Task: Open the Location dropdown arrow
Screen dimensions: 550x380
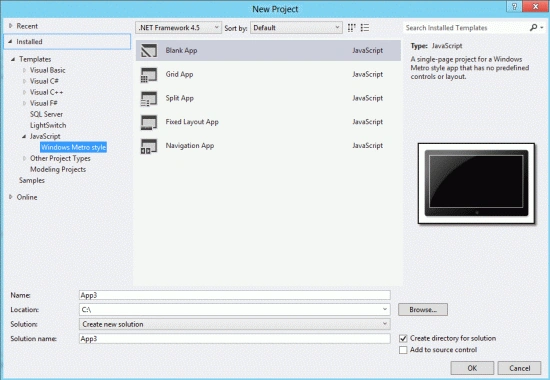Action: pyautogui.click(x=385, y=309)
